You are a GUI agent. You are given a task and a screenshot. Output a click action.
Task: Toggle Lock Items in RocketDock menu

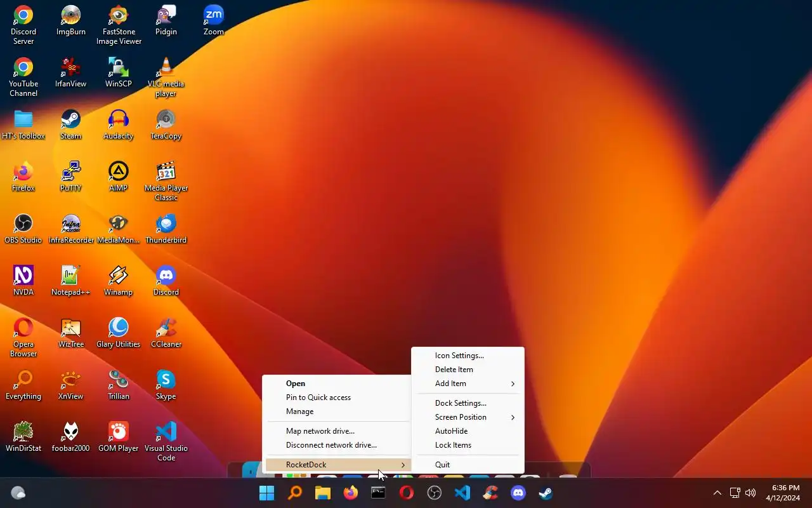pos(468,445)
